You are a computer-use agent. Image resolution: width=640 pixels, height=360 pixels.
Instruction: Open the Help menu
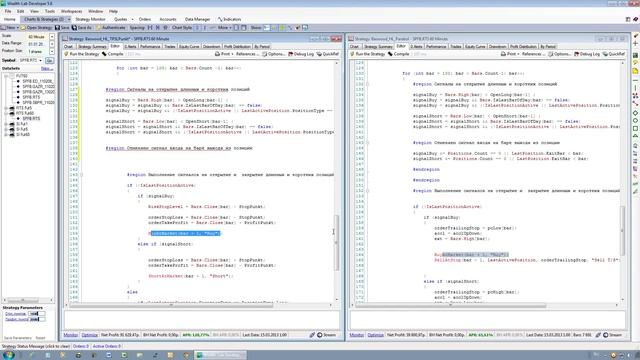coord(113,11)
